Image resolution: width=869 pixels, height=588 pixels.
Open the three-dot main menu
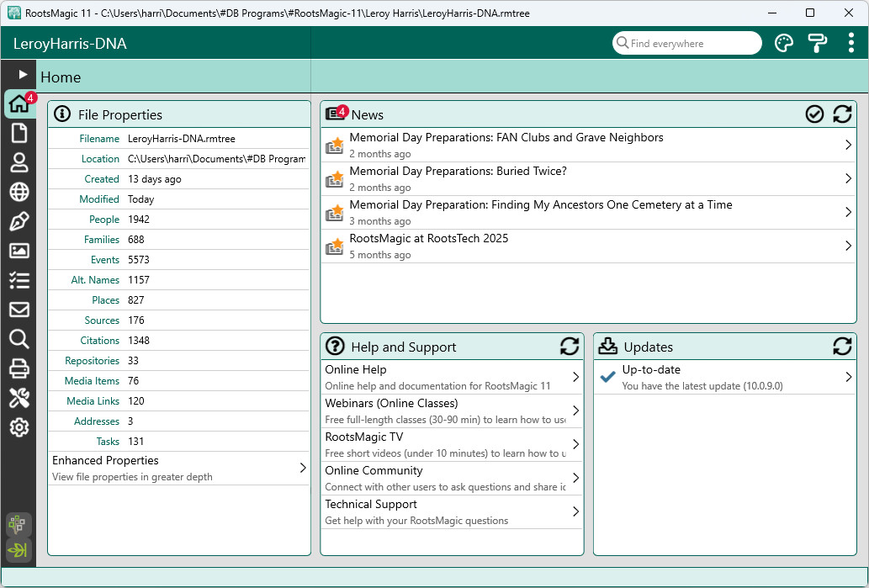click(x=850, y=43)
